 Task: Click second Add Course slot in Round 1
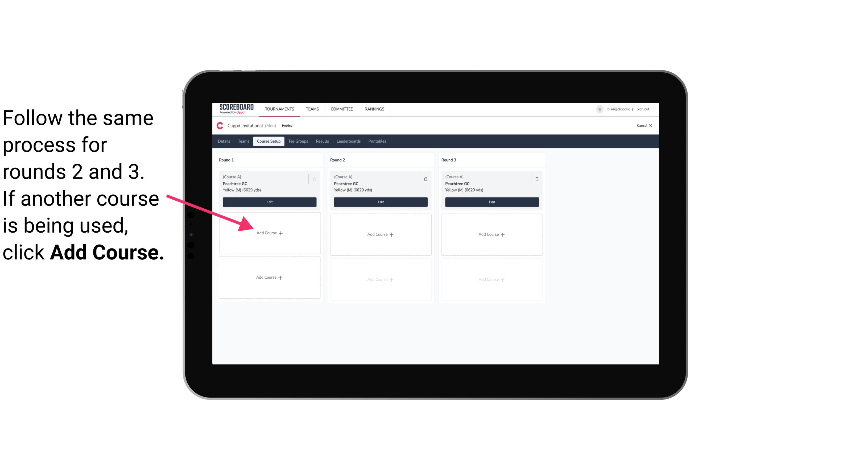(x=268, y=277)
